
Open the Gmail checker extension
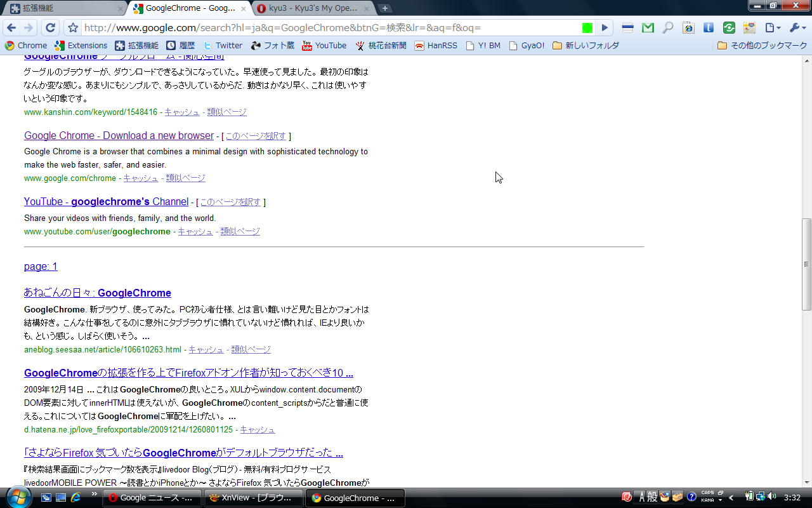[x=648, y=28]
